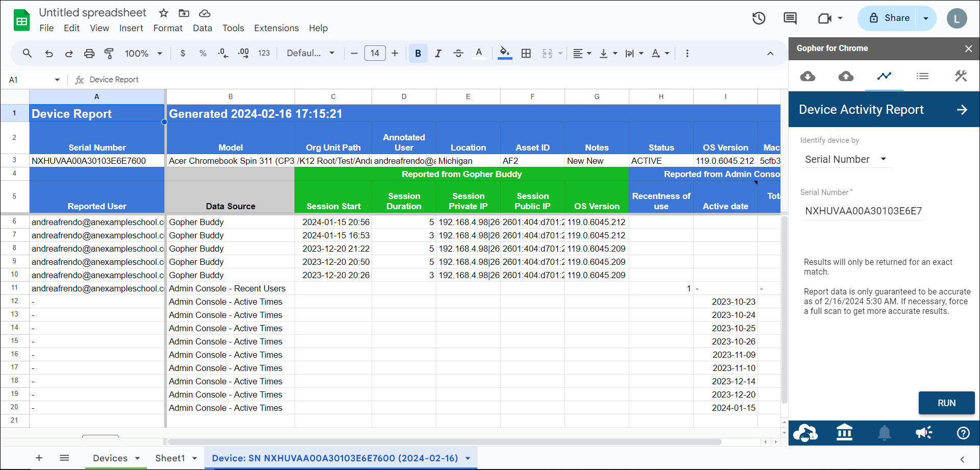Toggle Italic formatting

[x=438, y=53]
